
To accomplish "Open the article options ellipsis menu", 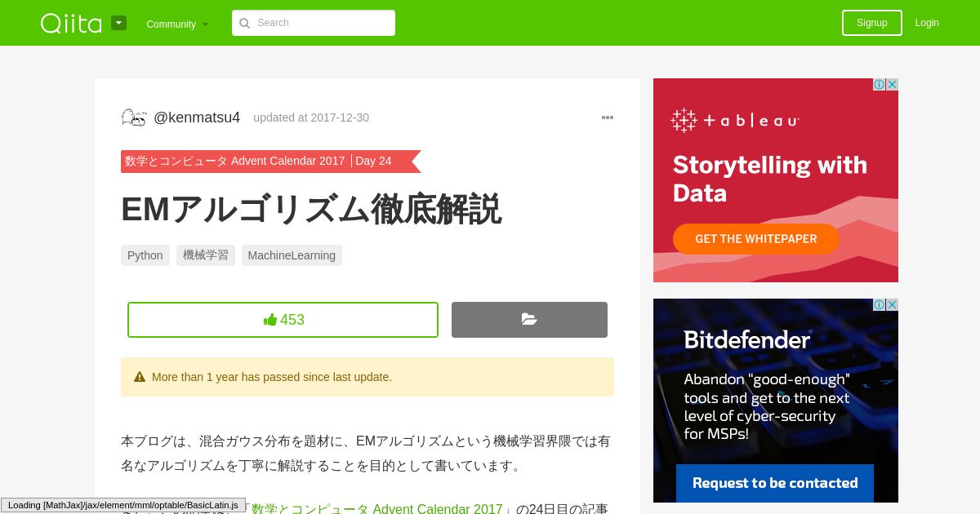I will pyautogui.click(x=608, y=117).
